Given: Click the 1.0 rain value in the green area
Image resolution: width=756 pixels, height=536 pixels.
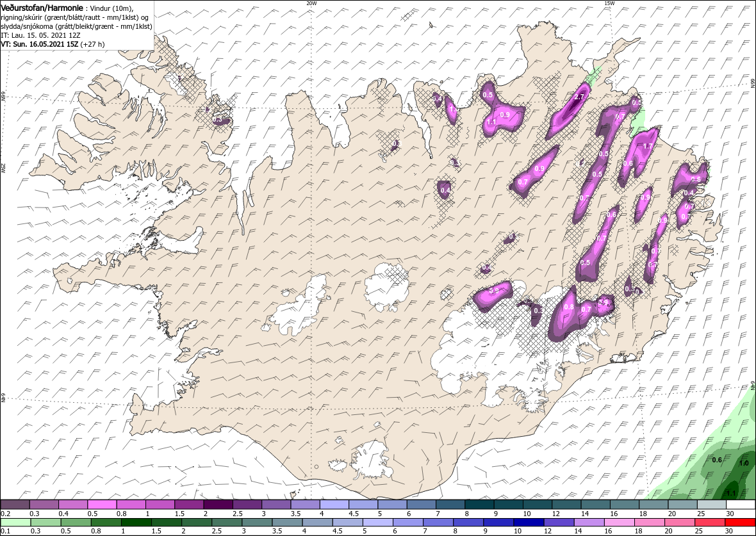Looking at the screenshot, I should (744, 463).
